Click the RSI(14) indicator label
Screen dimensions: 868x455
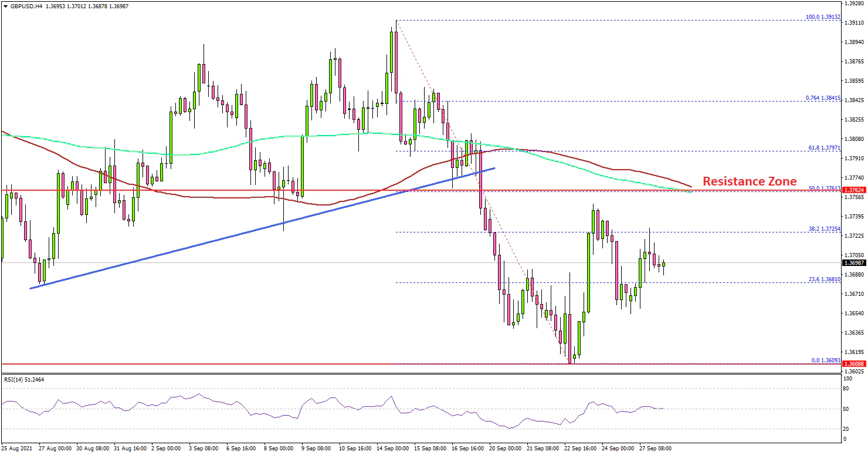coord(24,380)
